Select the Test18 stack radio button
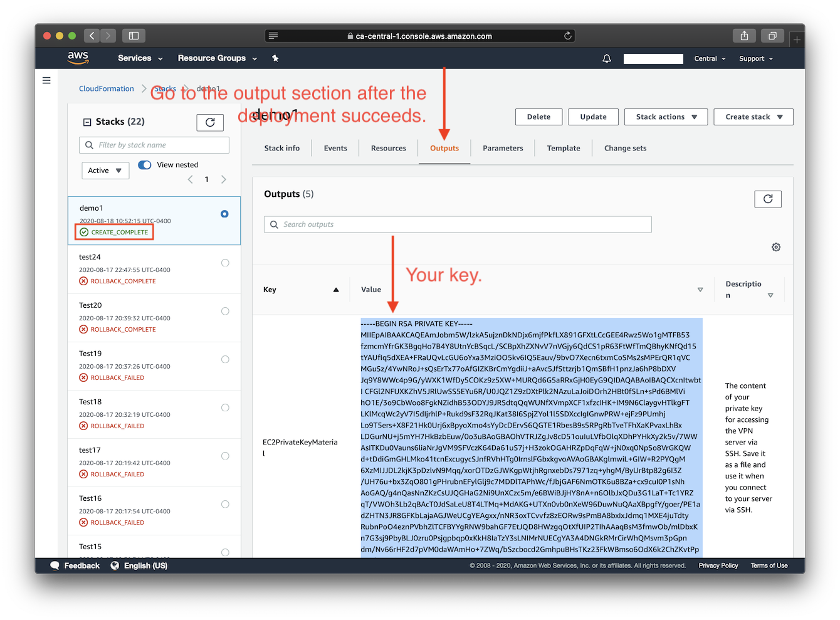The width and height of the screenshot is (840, 620). 225,407
